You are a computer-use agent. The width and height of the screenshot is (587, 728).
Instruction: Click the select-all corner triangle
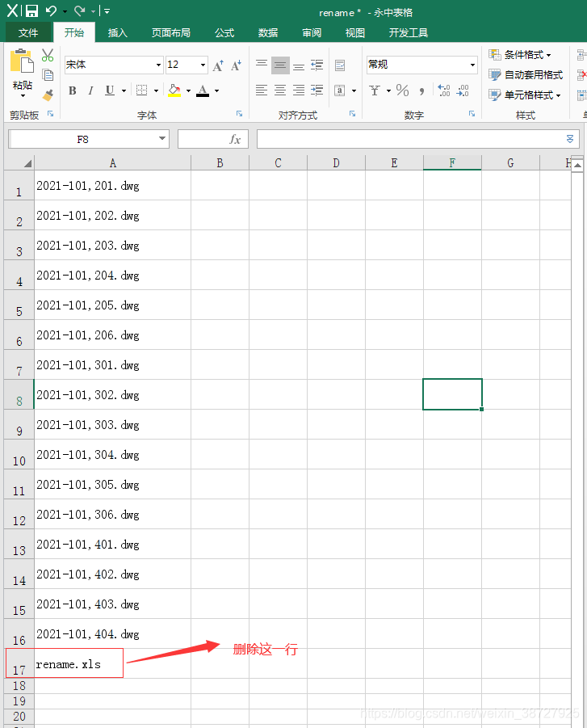[27, 163]
